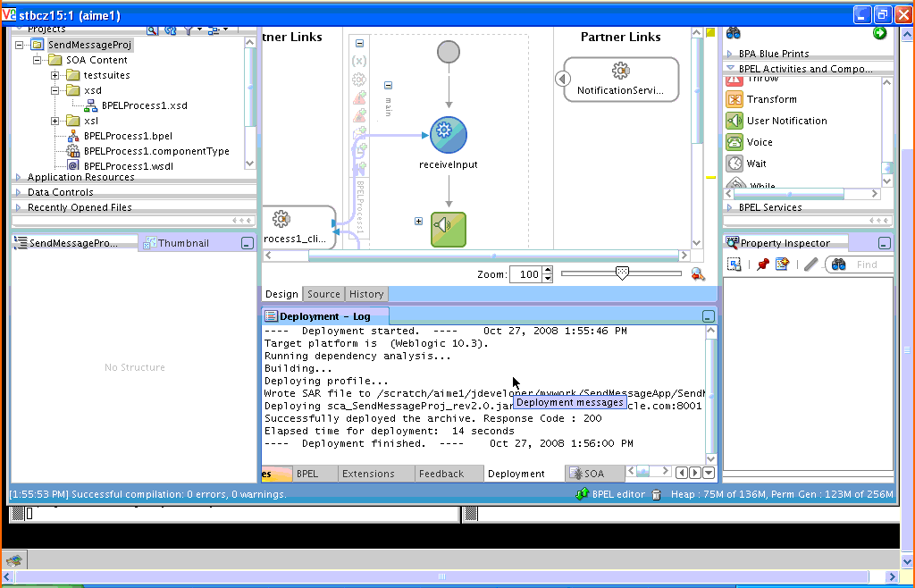Screen dimensions: 915x588
Task: Click the scroll tabs right arrow in log panel
Action: [x=695, y=473]
